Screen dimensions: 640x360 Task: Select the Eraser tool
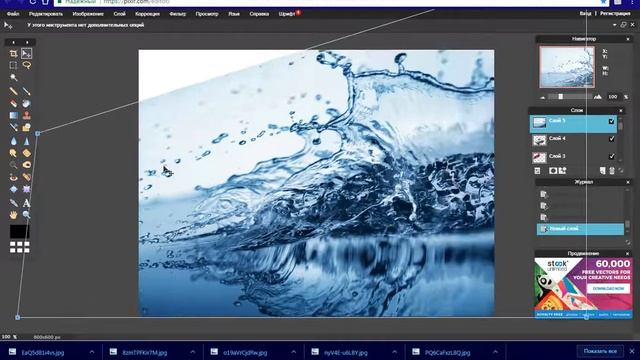13,103
